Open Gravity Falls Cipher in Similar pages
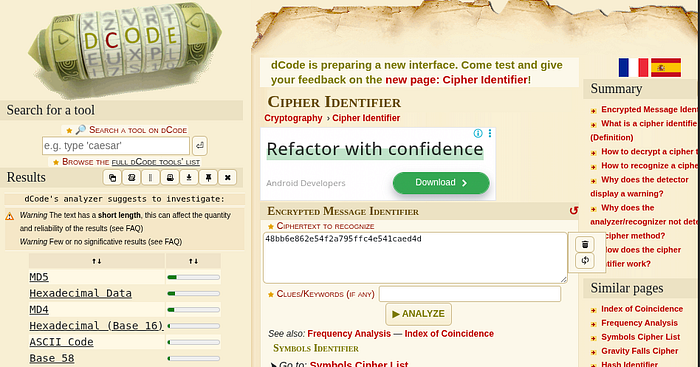Viewport: 700px width, 367px height. pyautogui.click(x=640, y=351)
